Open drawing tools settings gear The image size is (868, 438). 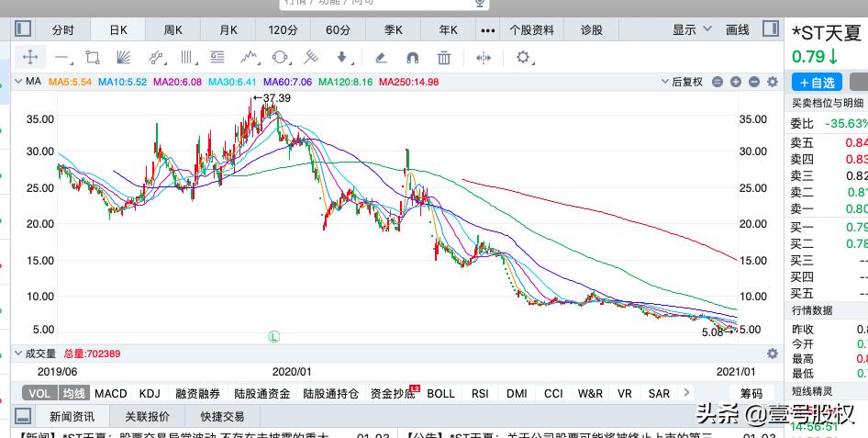[x=523, y=57]
